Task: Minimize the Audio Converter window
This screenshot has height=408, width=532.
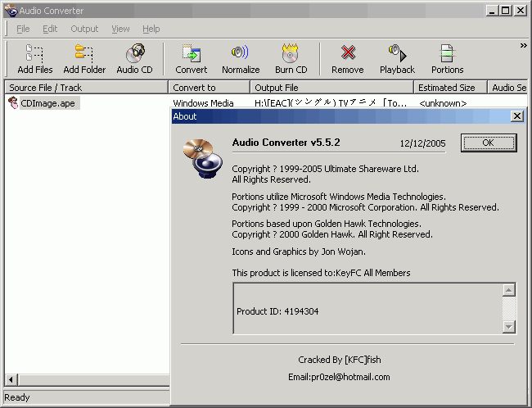Action: coord(492,11)
